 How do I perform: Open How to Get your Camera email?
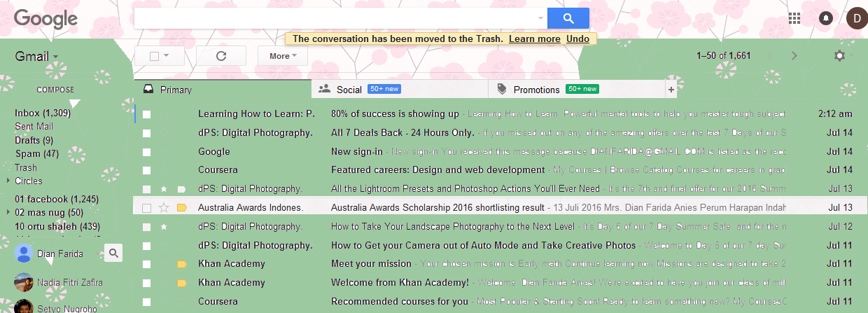tap(483, 245)
